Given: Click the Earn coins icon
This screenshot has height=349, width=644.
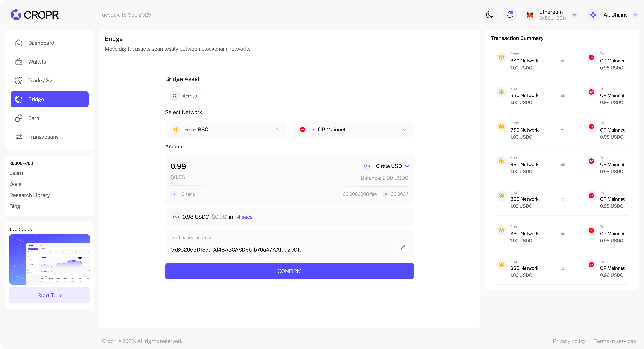Looking at the screenshot, I should point(19,118).
